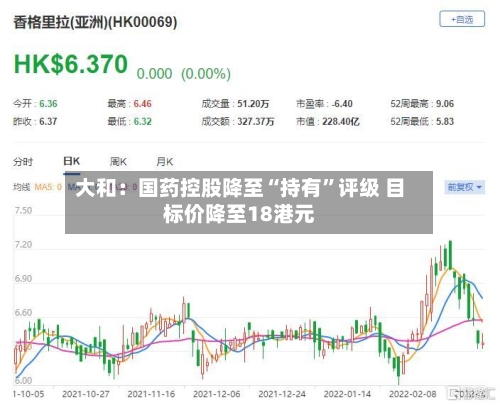Image resolution: width=500 pixels, height=405 pixels.
Task: Switch to the 月K monthly chart tab
Action: (165, 162)
